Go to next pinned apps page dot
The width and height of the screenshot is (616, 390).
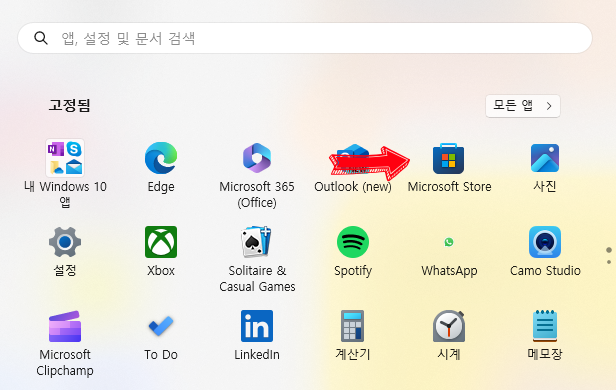click(609, 262)
